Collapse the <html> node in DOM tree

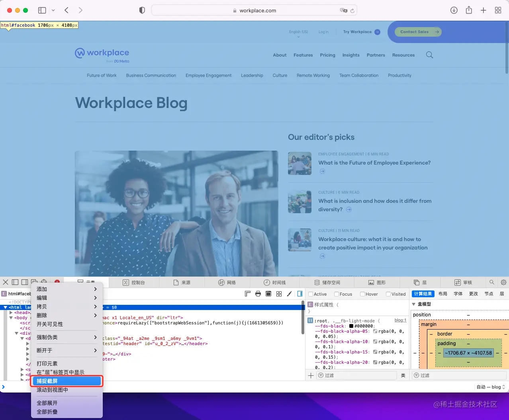tap(5, 307)
